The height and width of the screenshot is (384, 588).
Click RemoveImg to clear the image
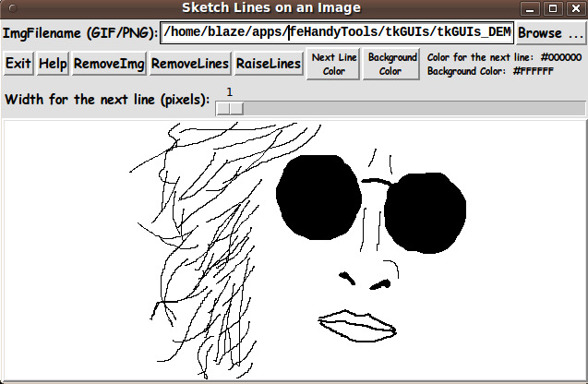(109, 64)
